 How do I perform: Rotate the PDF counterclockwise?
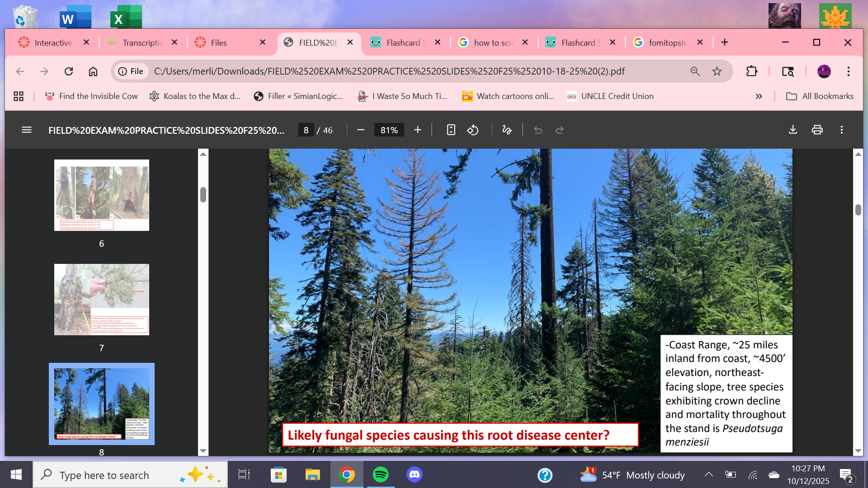pos(473,130)
